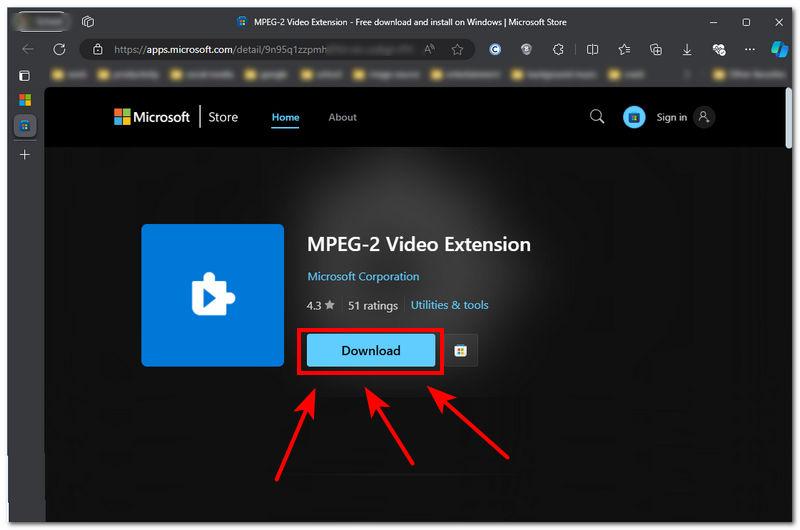Switch to the Home tab

pos(285,117)
